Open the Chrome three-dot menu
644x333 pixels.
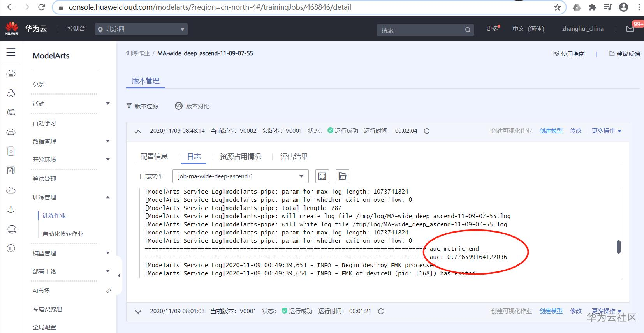[x=639, y=7]
